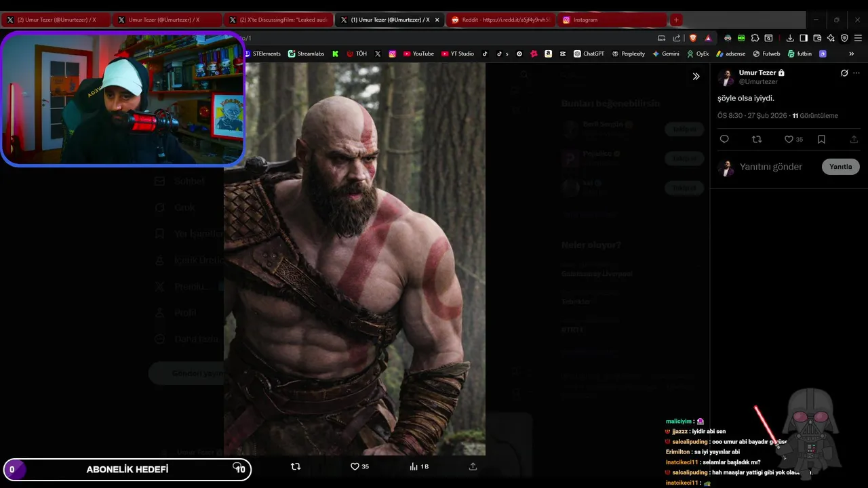Screen dimensions: 868x488
Task: Click @Umurtezer handle in tweet panel
Action: [758, 82]
